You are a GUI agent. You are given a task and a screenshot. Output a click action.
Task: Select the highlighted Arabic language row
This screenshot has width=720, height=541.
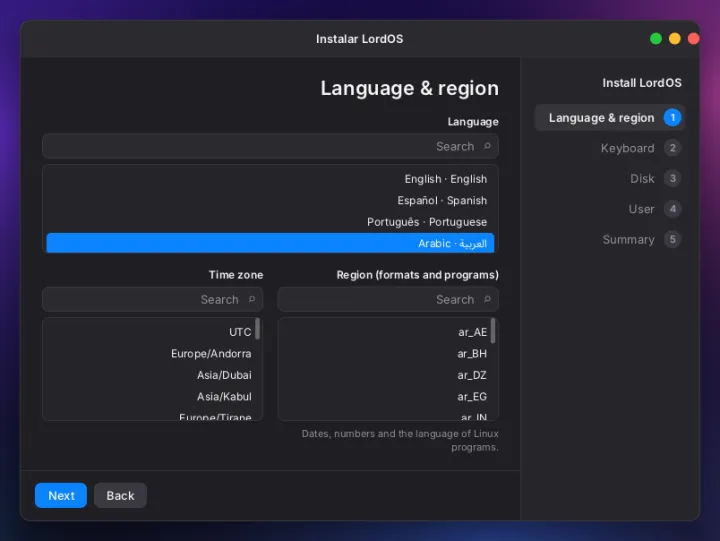[x=270, y=243]
